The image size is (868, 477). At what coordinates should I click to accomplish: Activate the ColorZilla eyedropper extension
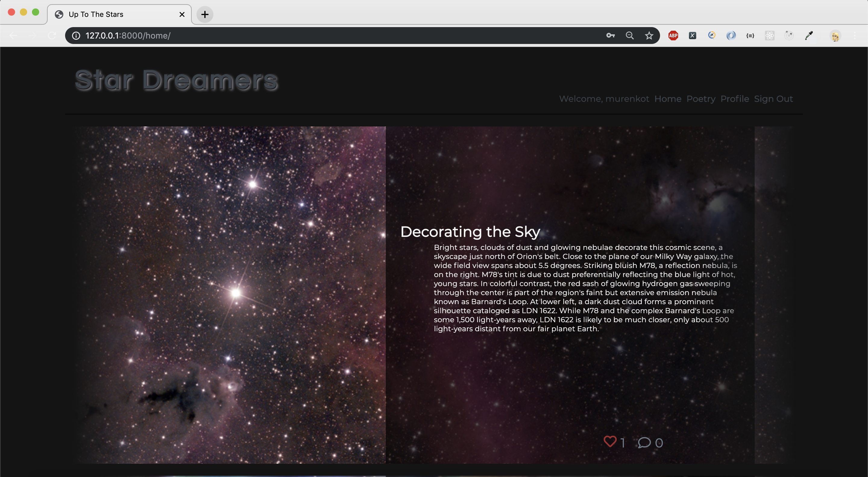coord(808,35)
